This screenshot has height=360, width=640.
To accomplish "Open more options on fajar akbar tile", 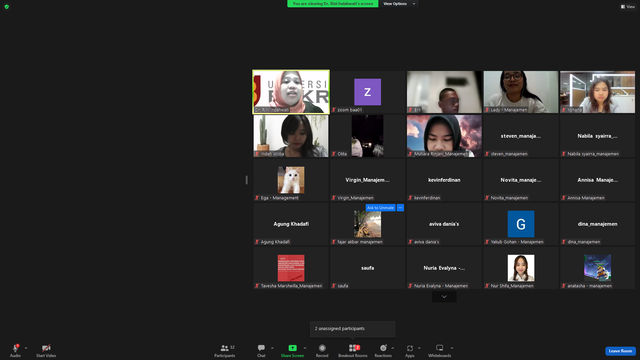I will point(400,208).
